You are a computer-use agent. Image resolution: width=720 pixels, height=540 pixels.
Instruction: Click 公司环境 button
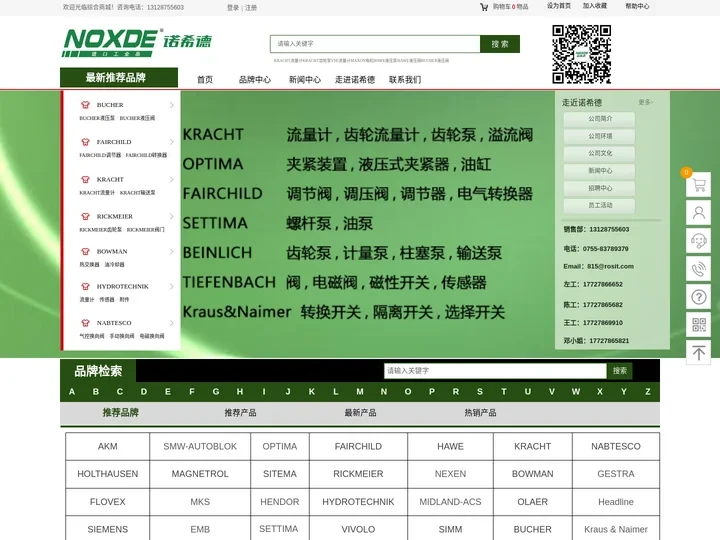click(x=600, y=136)
